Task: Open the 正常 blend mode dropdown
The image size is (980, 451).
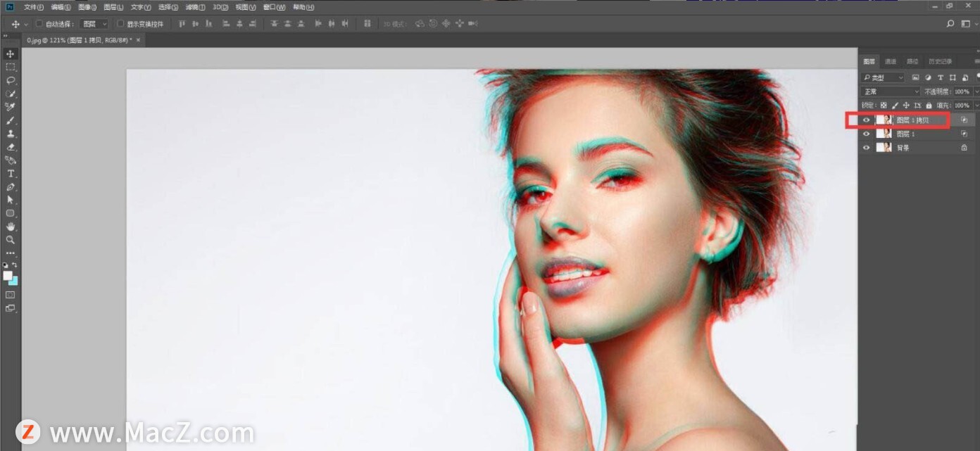Action: point(891,91)
